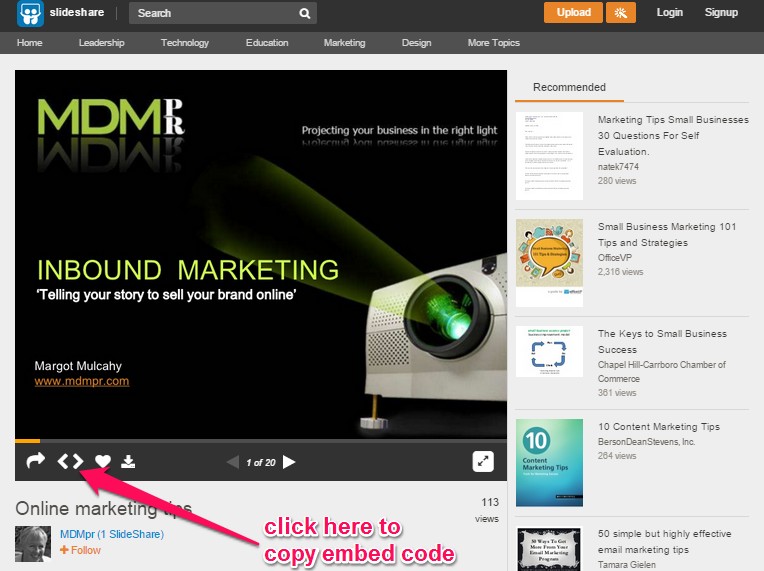Download the presentation via the download icon
This screenshot has height=571, width=764.
tap(128, 461)
